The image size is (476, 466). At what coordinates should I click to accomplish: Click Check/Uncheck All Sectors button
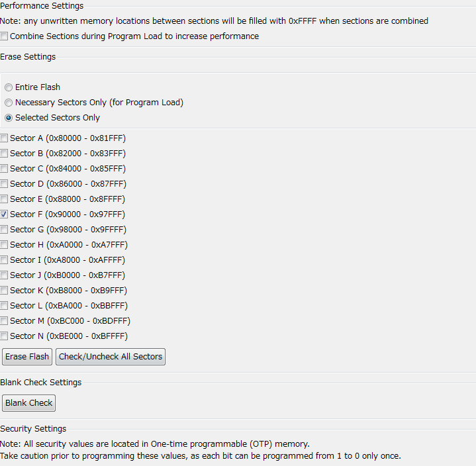click(x=111, y=357)
